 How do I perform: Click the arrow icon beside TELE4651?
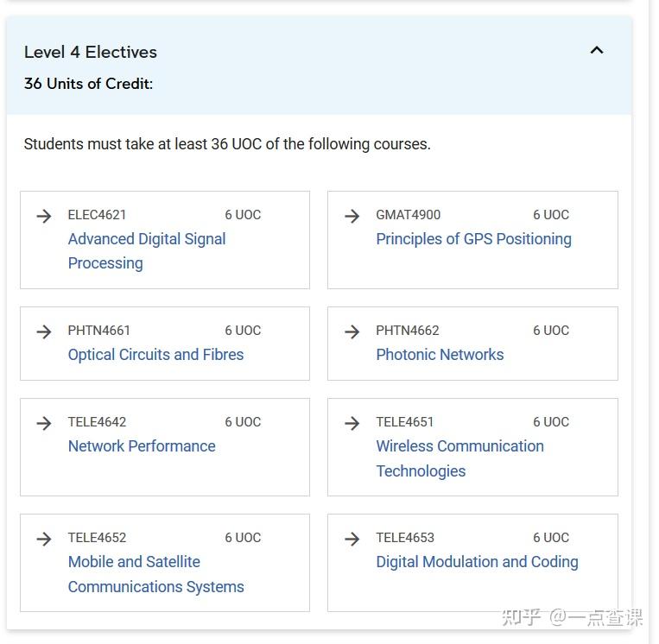click(352, 423)
